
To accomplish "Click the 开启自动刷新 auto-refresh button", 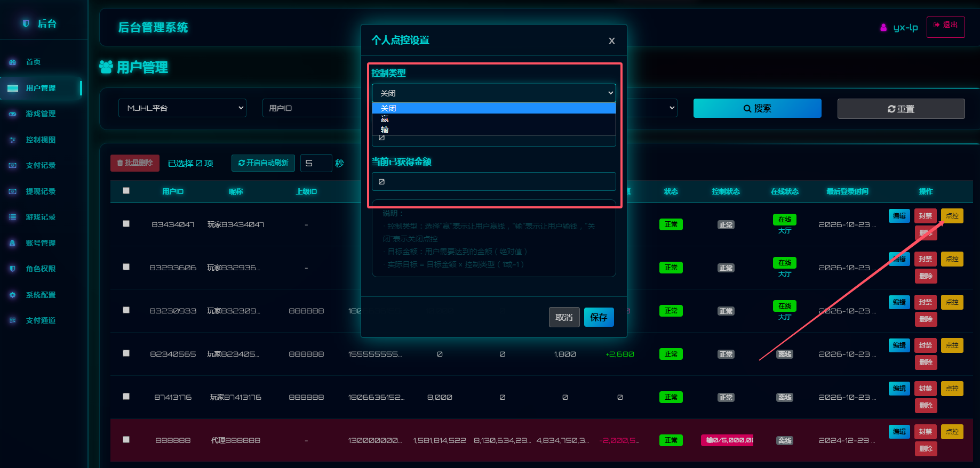I will pyautogui.click(x=264, y=163).
